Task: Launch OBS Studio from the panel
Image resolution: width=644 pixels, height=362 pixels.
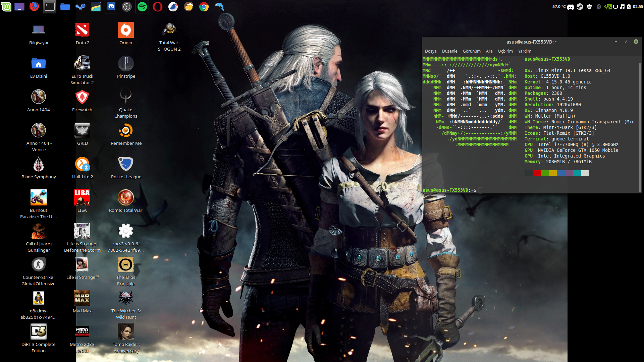Action: (126, 6)
